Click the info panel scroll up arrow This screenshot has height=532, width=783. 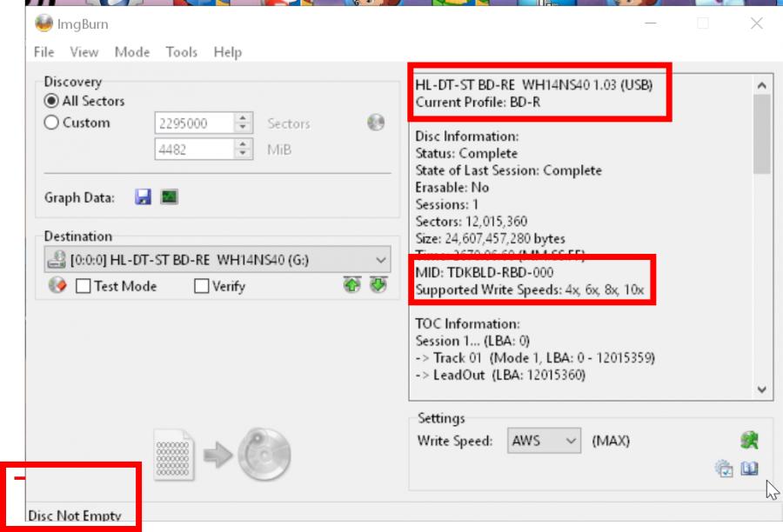761,85
